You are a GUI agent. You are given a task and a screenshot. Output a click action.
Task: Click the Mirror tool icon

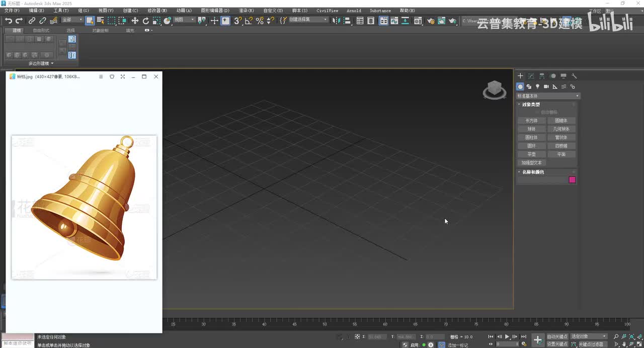[337, 21]
